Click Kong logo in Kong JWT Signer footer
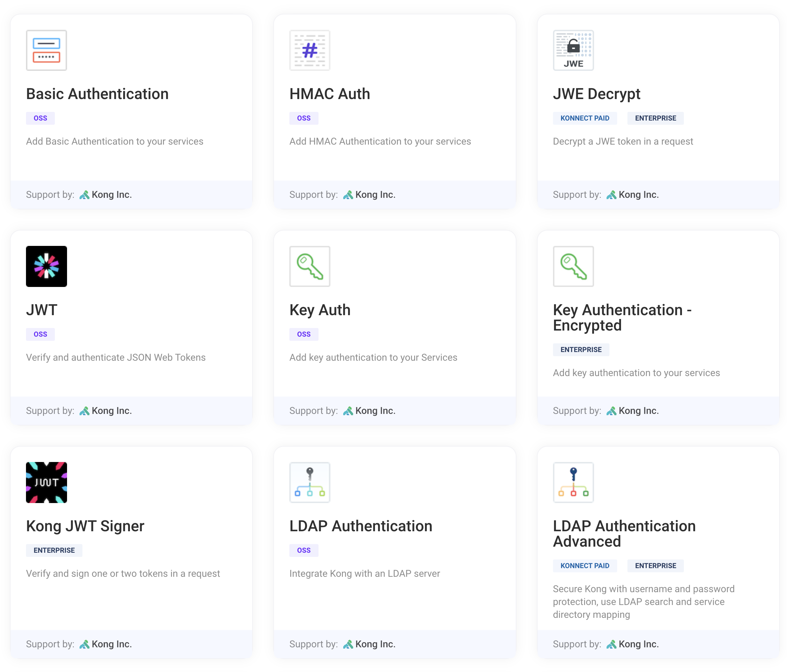 point(84,644)
